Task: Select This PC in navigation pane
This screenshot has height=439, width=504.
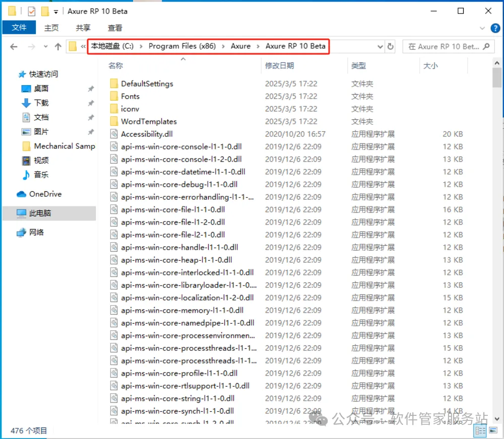Action: pos(40,213)
